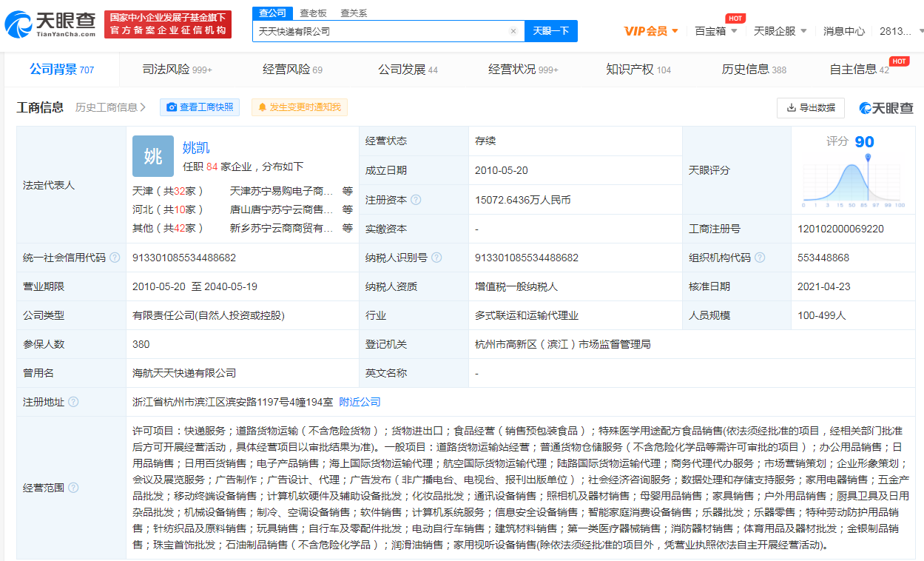Switch to the 查关系 search tab
This screenshot has height=561, width=924.
[x=354, y=13]
